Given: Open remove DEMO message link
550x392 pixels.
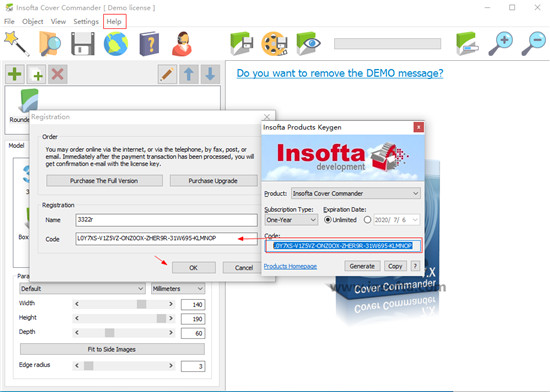Looking at the screenshot, I should coord(340,73).
